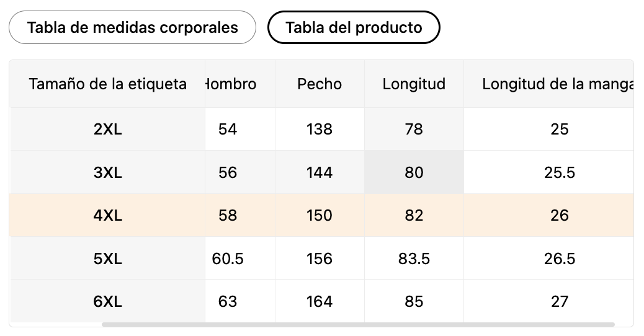
Task: Click the 83.5 length value for 5XL
Action: point(414,259)
